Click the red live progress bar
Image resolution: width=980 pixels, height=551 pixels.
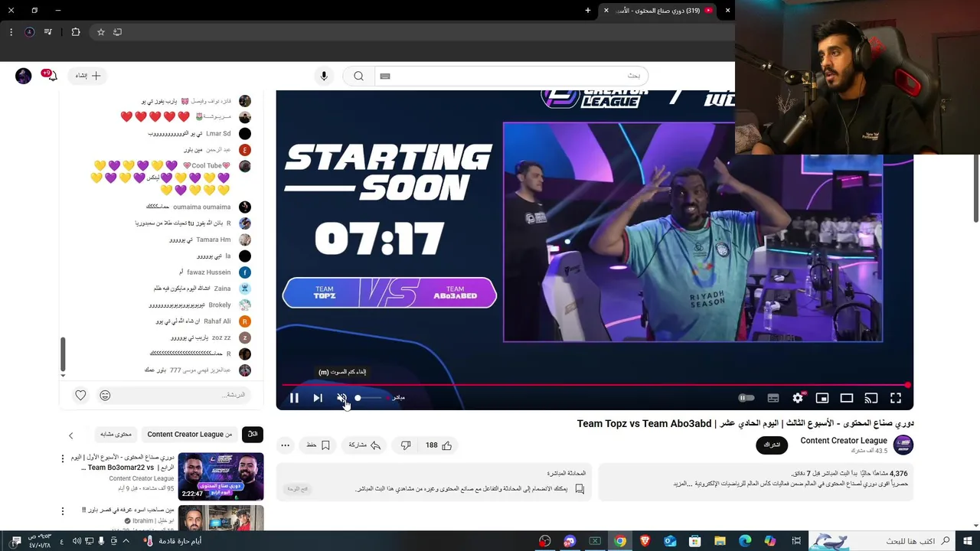(x=595, y=385)
